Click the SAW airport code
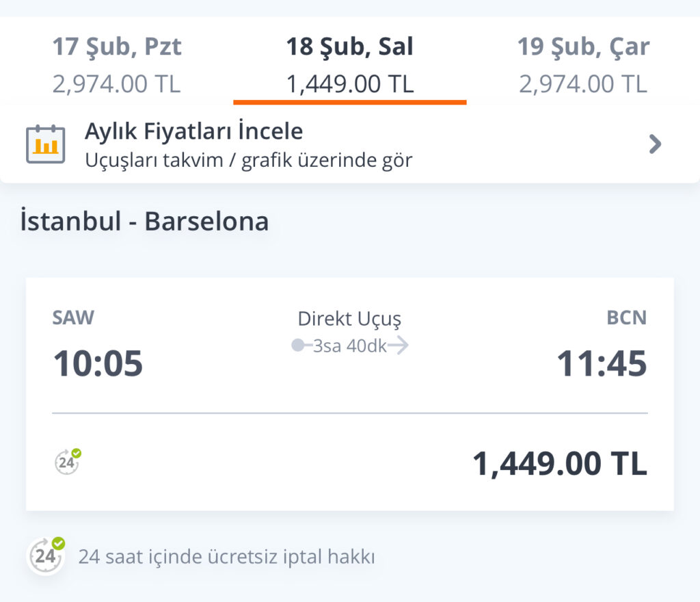This screenshot has width=700, height=602. click(x=73, y=317)
